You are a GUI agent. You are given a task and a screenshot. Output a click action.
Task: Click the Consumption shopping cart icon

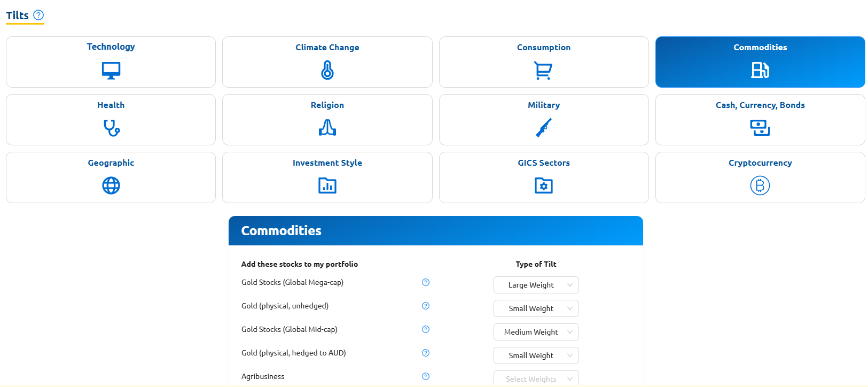click(543, 70)
